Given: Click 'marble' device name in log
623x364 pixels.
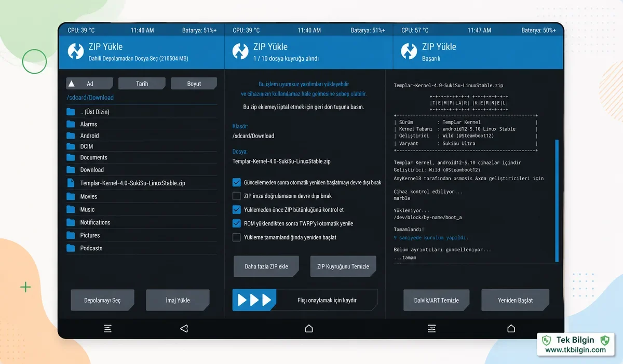Looking at the screenshot, I should (402, 198).
